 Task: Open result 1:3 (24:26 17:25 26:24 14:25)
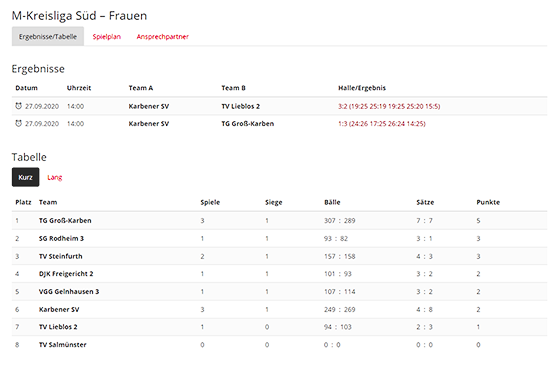[x=382, y=124]
